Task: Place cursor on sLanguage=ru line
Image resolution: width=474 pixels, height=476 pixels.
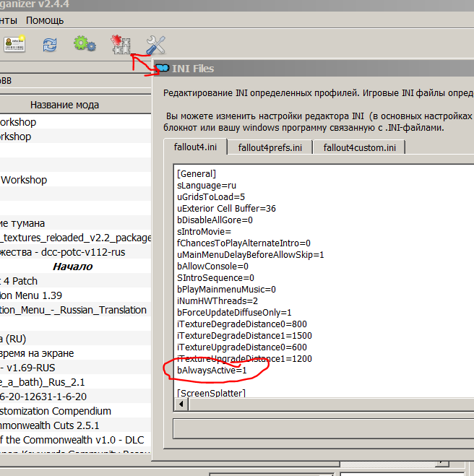Action: (206, 185)
